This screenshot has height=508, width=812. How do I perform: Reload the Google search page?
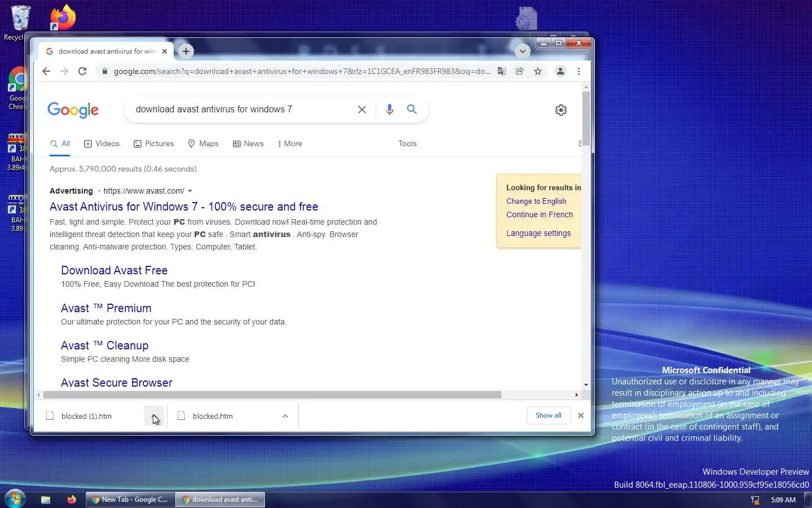pyautogui.click(x=82, y=71)
